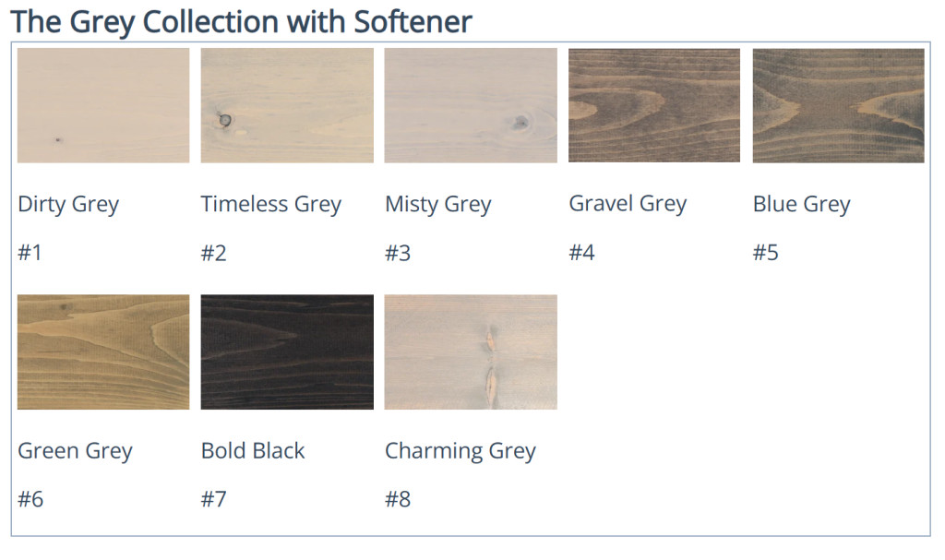The image size is (945, 560).
Task: Click the Timeless Grey name text
Action: pos(271,204)
